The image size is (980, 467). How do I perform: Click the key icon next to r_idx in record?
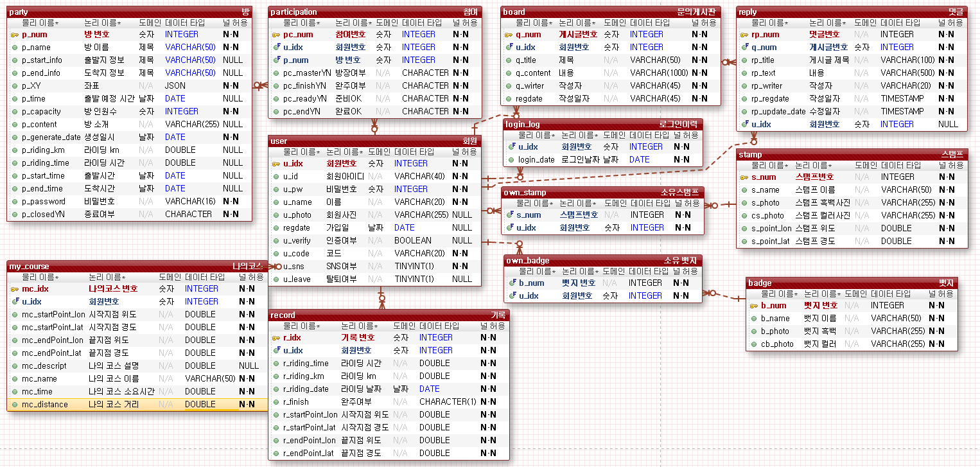[276, 337]
